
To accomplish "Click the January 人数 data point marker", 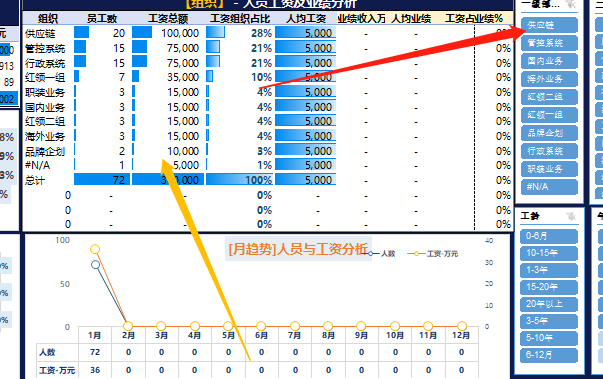I will click(96, 265).
